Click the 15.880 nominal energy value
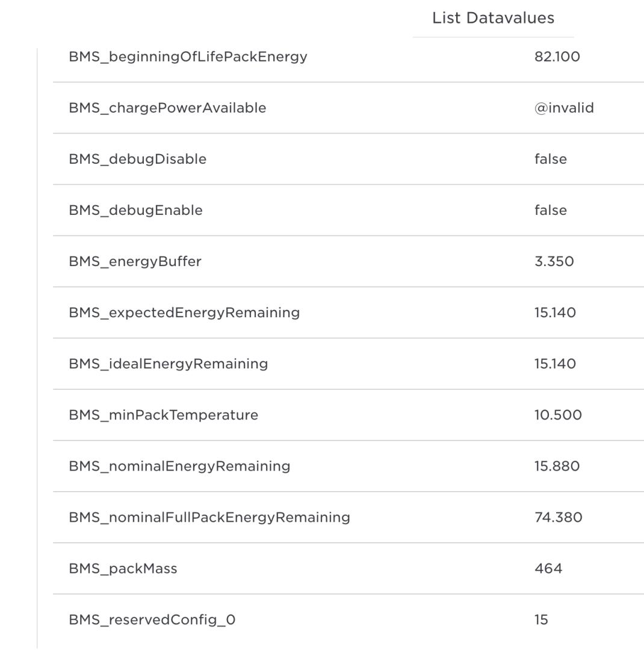This screenshot has width=644, height=650. 557,466
